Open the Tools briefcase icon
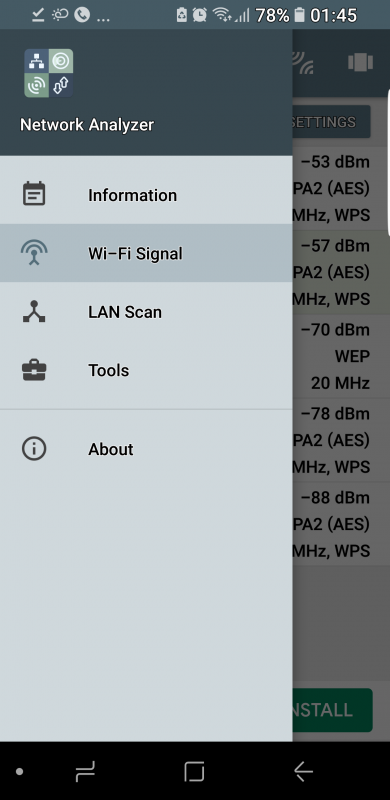 pos(34,370)
